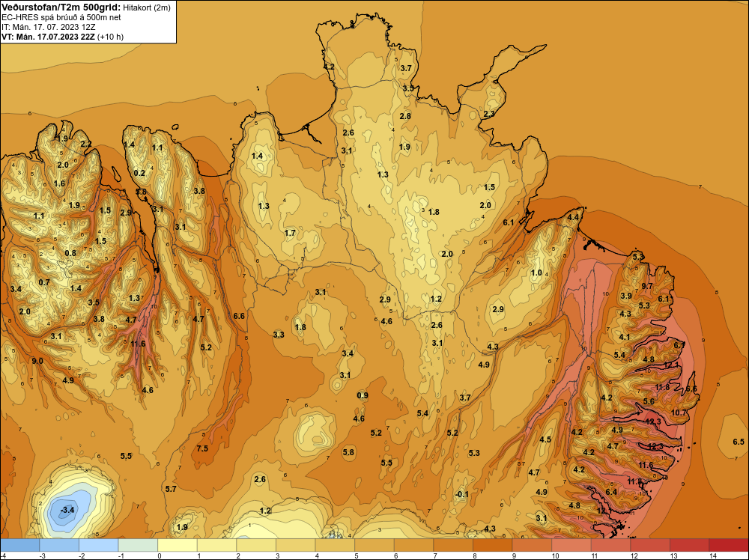This screenshot has height=560, width=749.
Task: Click the 0.9 temperature value
Action: coord(363,395)
